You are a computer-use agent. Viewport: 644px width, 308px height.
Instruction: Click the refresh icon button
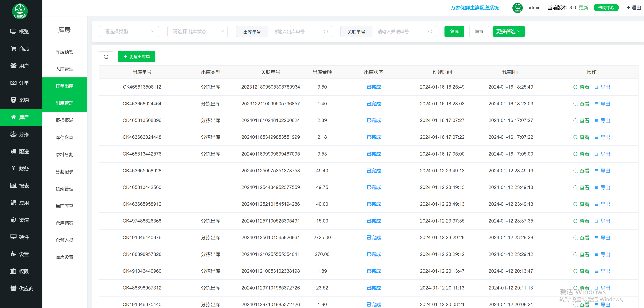click(x=106, y=57)
